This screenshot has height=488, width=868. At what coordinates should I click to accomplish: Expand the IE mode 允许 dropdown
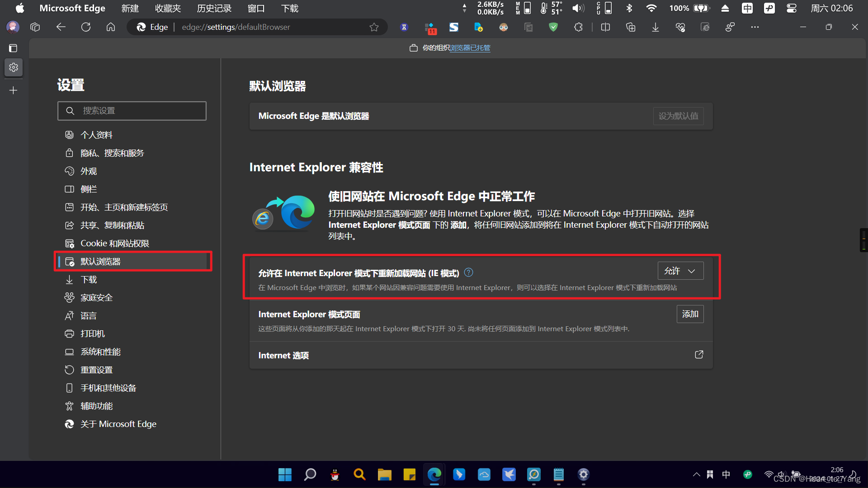pyautogui.click(x=680, y=271)
